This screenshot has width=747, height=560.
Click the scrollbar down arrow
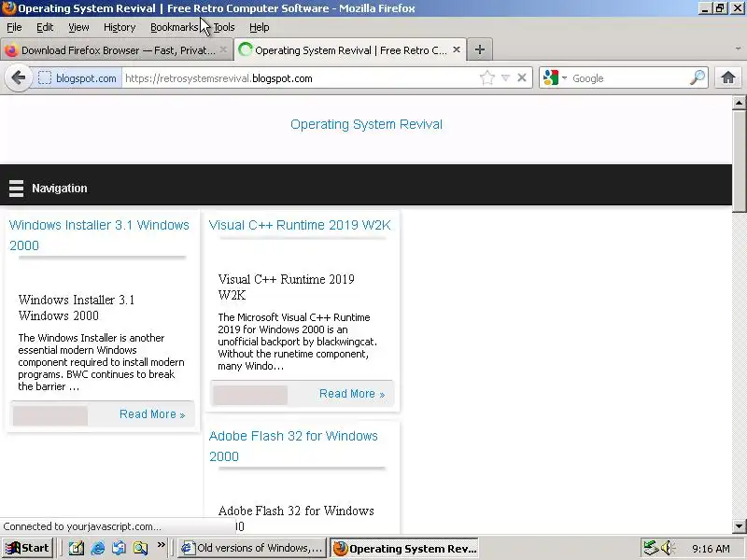(x=739, y=526)
